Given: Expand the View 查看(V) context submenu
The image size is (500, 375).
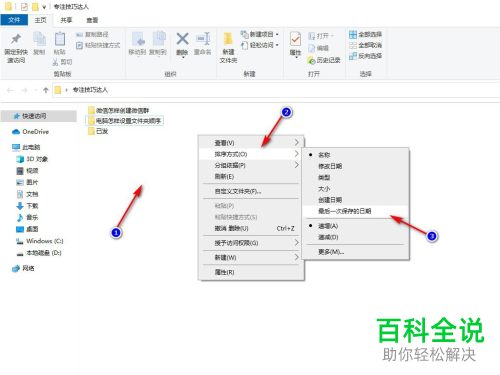Looking at the screenshot, I should [251, 143].
